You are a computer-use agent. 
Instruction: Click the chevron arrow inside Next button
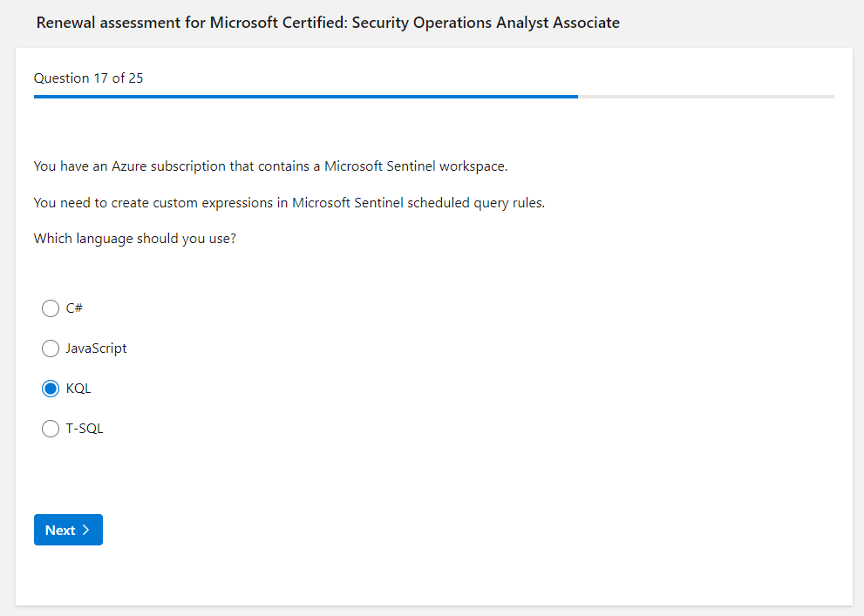(85, 531)
